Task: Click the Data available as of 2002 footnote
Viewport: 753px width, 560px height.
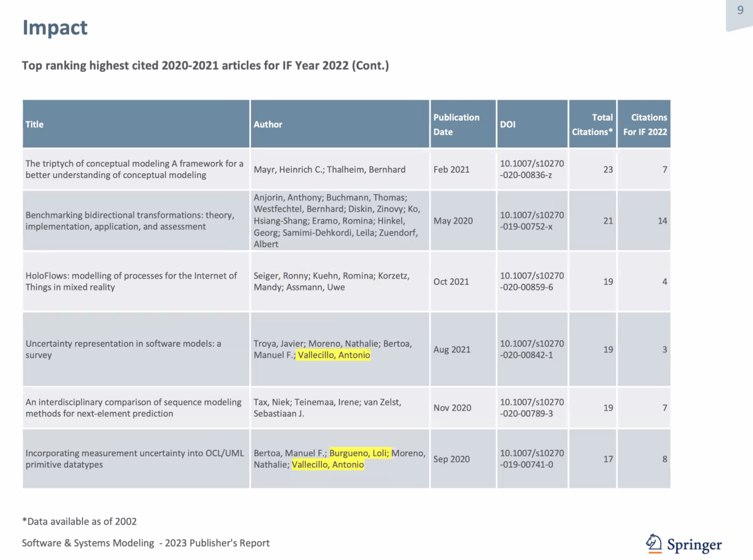Action: 79,521
